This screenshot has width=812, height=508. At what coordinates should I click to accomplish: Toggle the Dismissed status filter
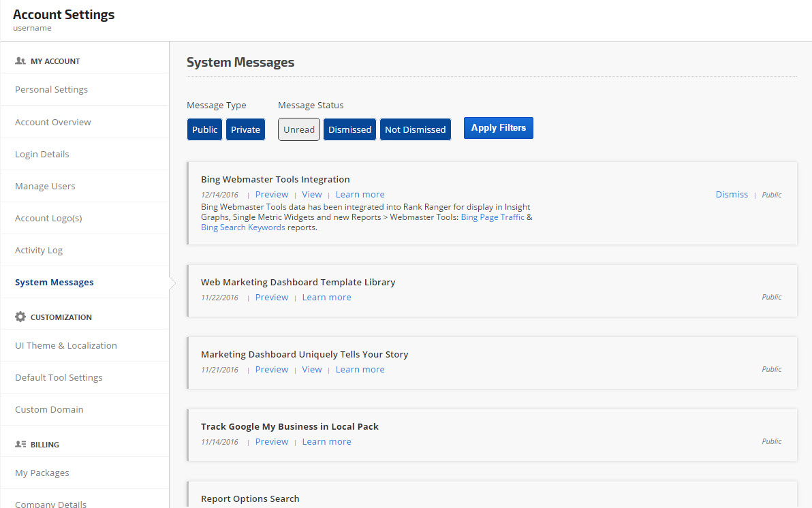pos(349,129)
